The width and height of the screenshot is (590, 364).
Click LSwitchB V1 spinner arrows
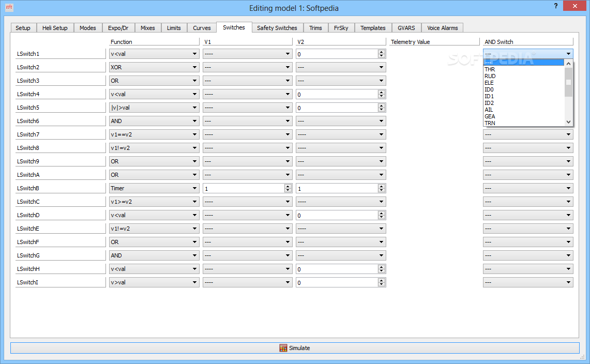288,188
